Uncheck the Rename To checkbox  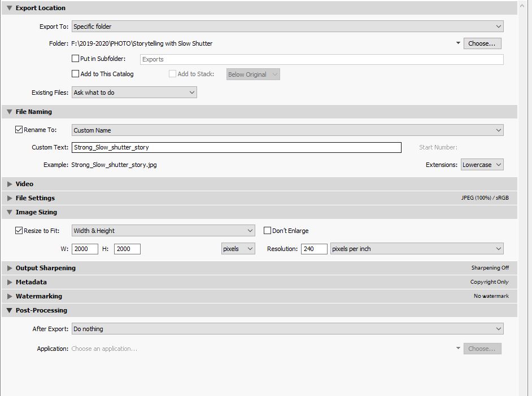[19, 130]
